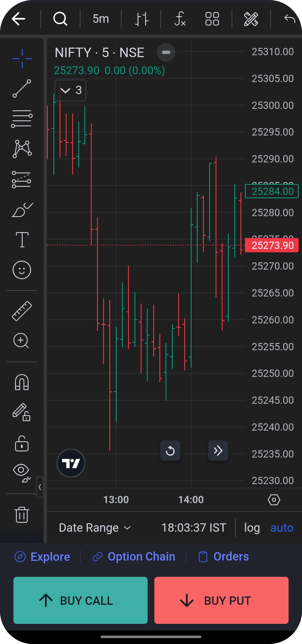The width and height of the screenshot is (302, 644).
Task: Select the trend line drawing tool
Action: (22, 88)
